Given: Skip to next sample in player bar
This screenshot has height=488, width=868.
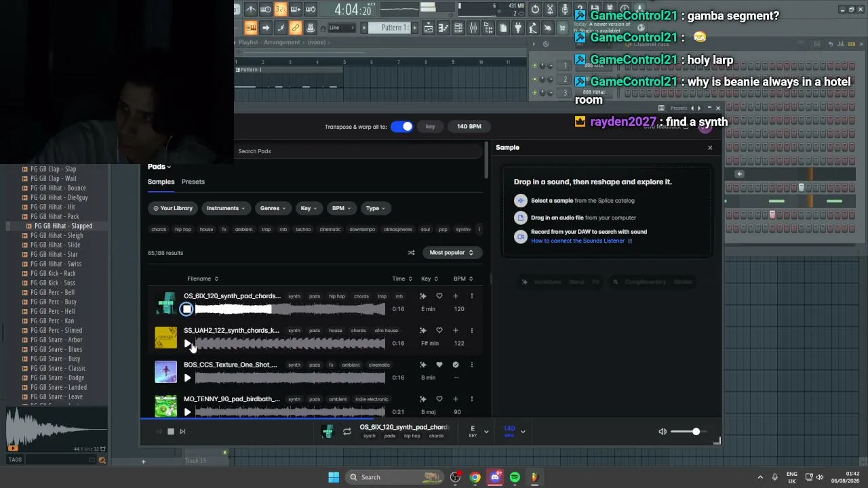Looking at the screenshot, I should pyautogui.click(x=182, y=432).
